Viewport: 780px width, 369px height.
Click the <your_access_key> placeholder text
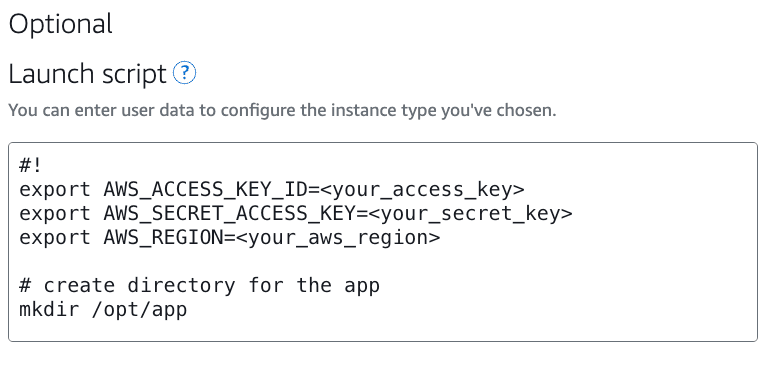point(422,190)
